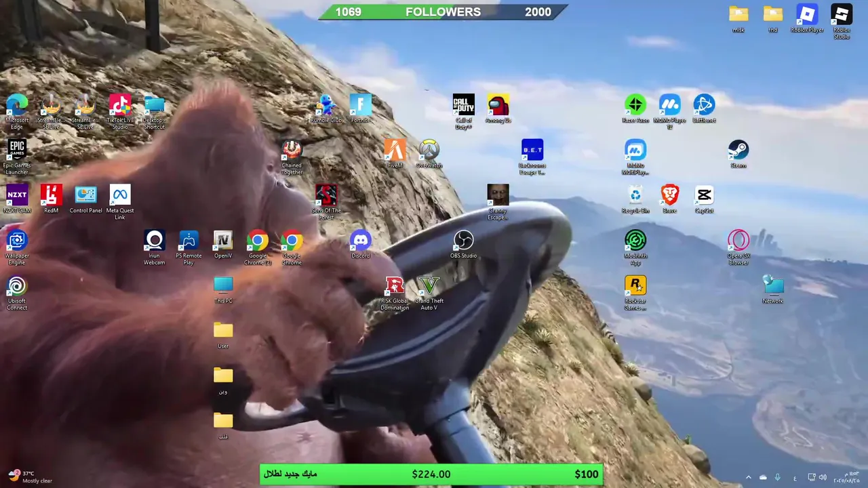The width and height of the screenshot is (868, 488).
Task: Select the MuMu Player 12 icon
Action: point(670,112)
